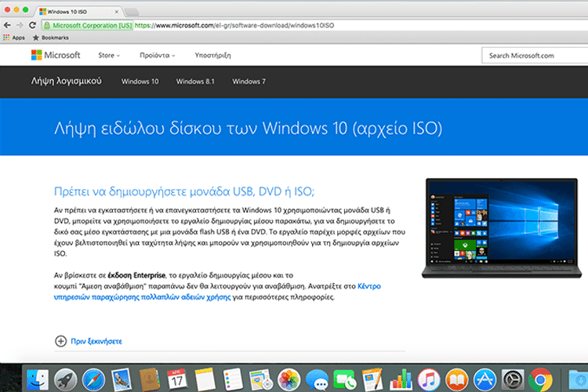Open the Bookmarks star folder

[51, 38]
